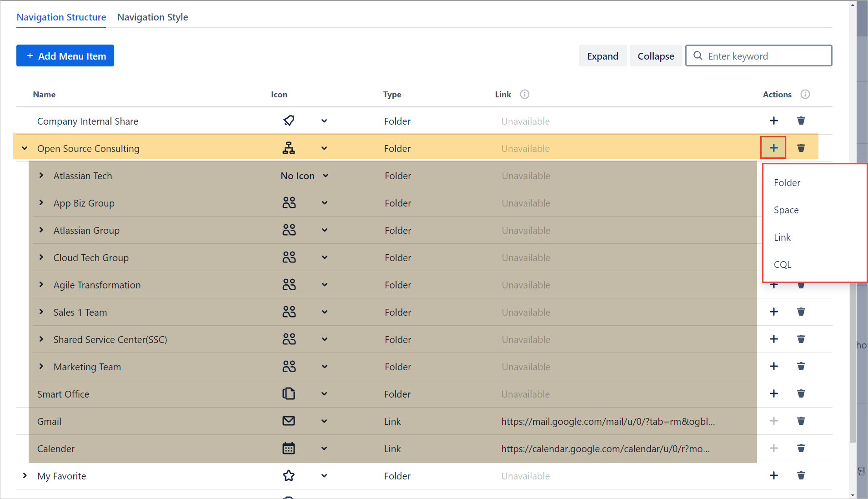The width and height of the screenshot is (868, 499).
Task: Expand the Atlassian Tech folder
Action: tap(41, 176)
